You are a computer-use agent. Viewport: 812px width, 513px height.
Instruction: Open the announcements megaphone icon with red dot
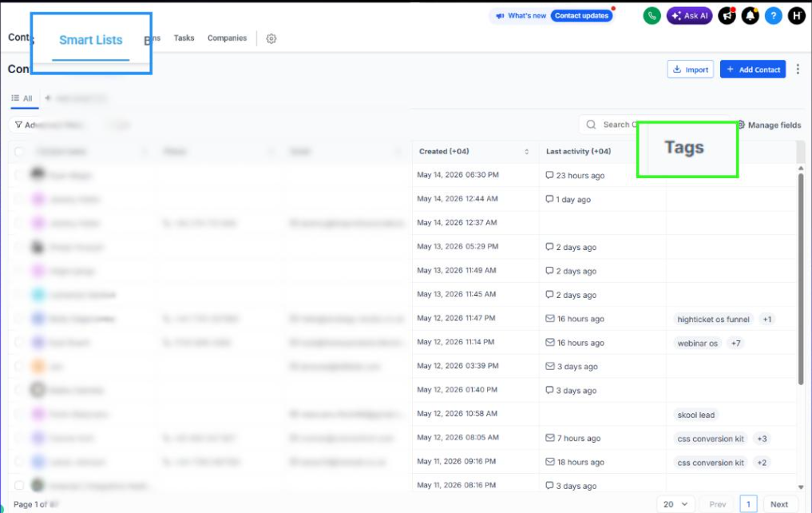[727, 16]
